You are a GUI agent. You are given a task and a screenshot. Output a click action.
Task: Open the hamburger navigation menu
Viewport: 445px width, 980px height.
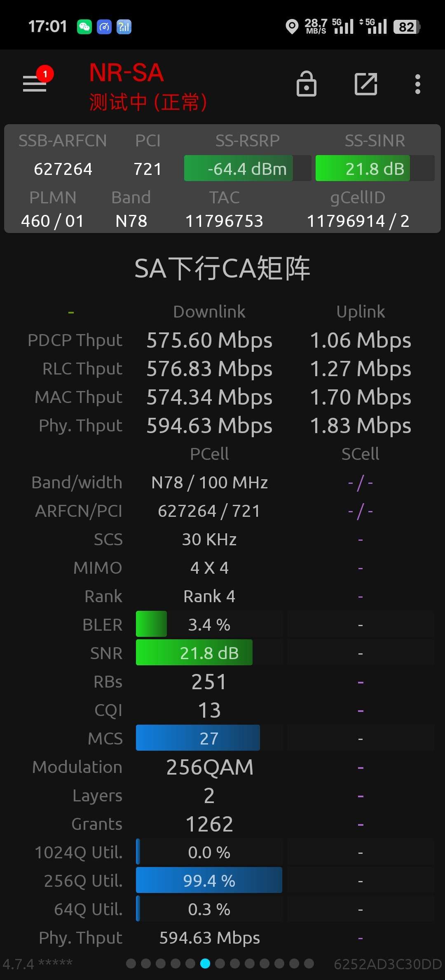click(35, 84)
